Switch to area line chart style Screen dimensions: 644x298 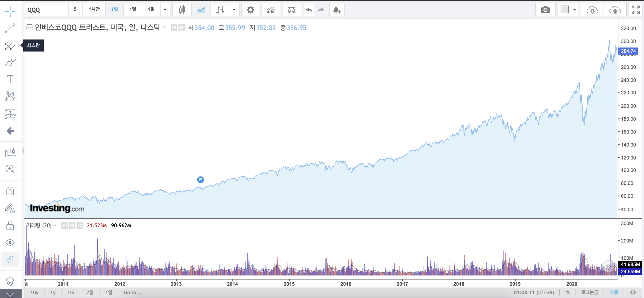tap(201, 9)
